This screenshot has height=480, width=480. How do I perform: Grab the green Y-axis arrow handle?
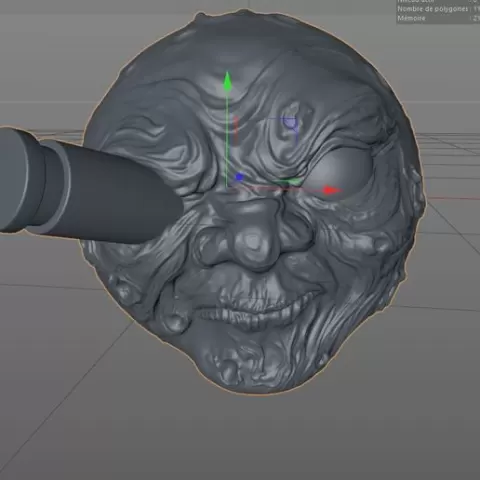[x=227, y=81]
